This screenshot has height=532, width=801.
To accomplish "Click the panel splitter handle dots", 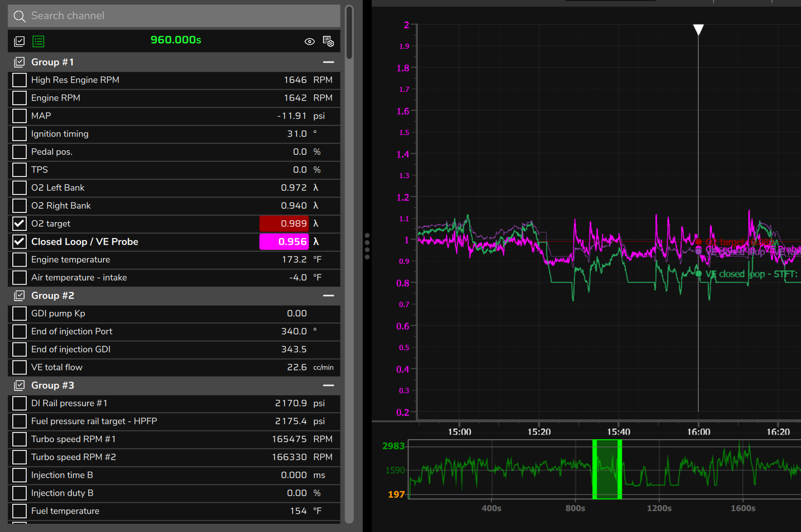I will [x=367, y=246].
